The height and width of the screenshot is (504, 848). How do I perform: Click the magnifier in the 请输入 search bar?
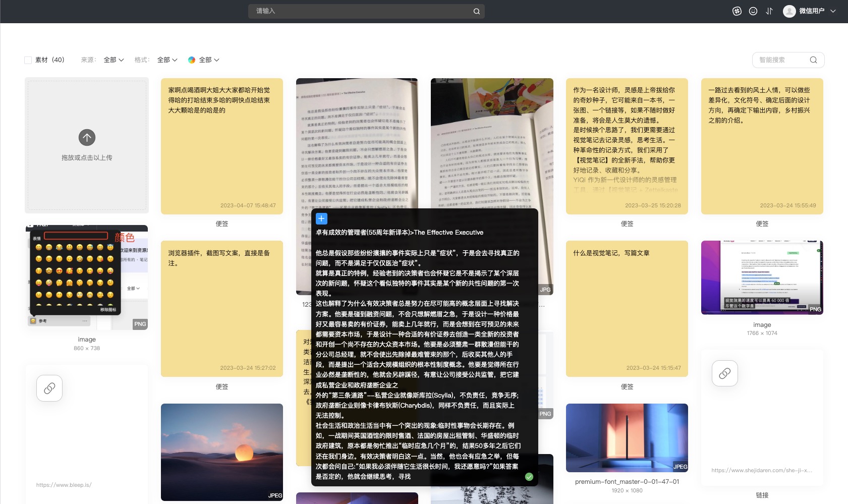pyautogui.click(x=476, y=11)
